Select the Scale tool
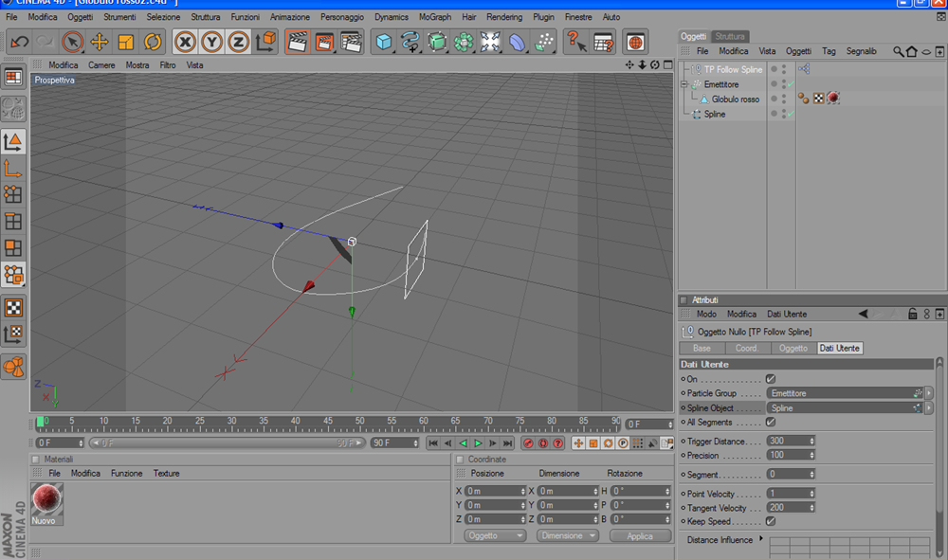This screenshot has height=560, width=948. tap(126, 42)
